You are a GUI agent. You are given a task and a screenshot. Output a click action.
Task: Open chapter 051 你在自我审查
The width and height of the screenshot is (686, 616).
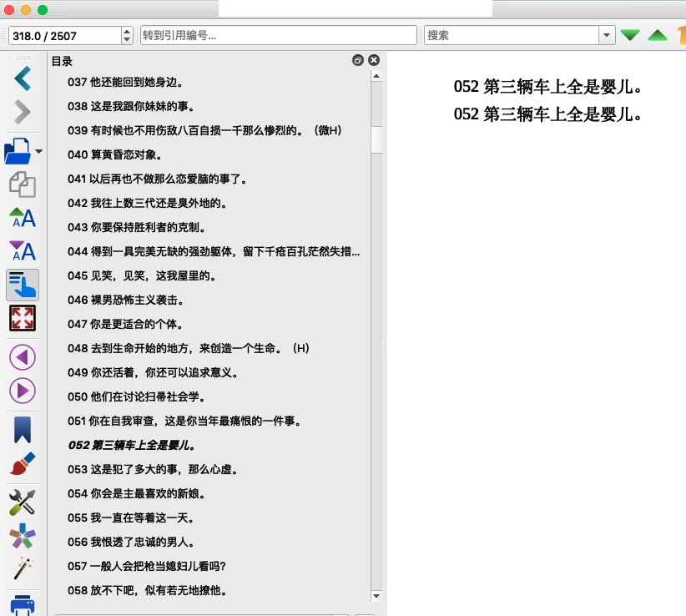tap(184, 421)
